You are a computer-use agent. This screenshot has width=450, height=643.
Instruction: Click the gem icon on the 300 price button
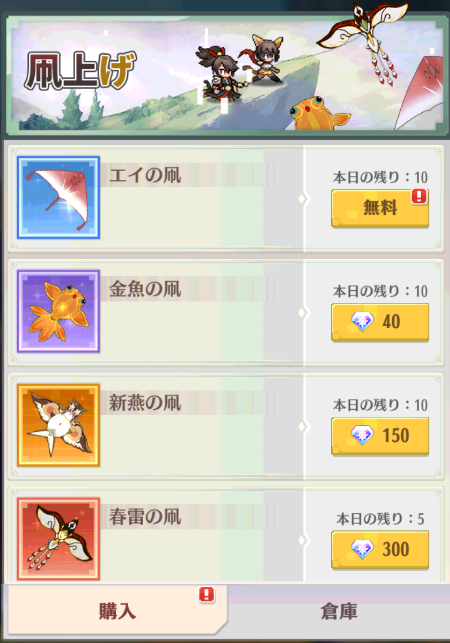362,549
